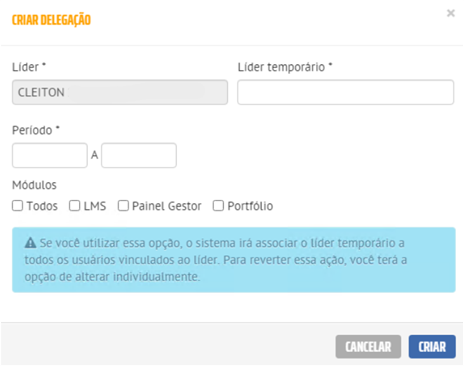Click the Cancelar button
Image resolution: width=464 pixels, height=366 pixels.
(368, 347)
